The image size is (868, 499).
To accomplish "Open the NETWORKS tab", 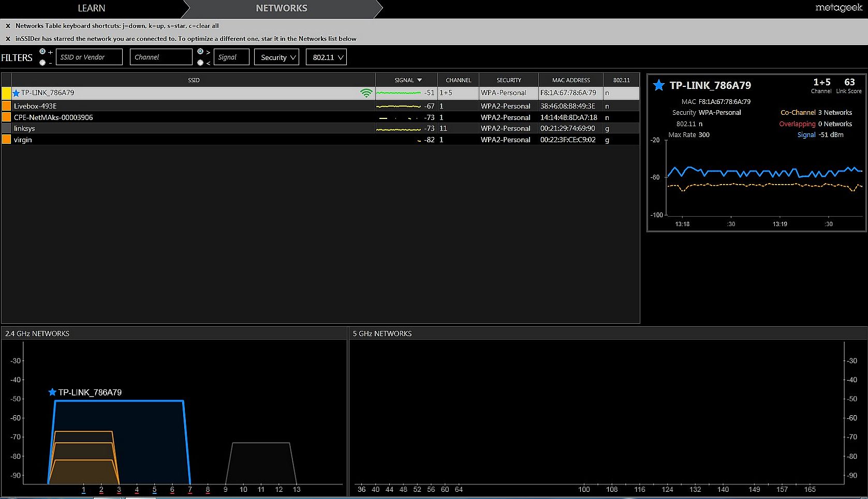I will point(282,8).
